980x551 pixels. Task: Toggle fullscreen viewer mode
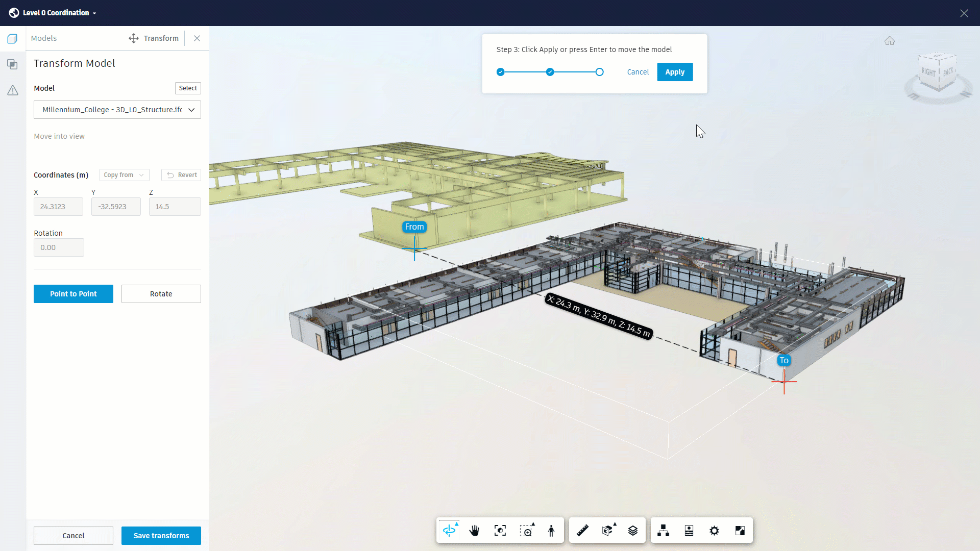pos(740,531)
